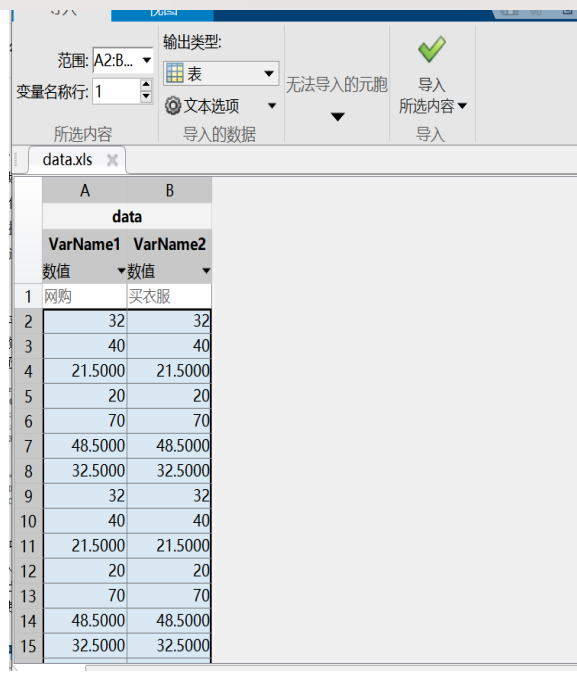
Task: Click the variable names row input field
Action: coord(116,91)
